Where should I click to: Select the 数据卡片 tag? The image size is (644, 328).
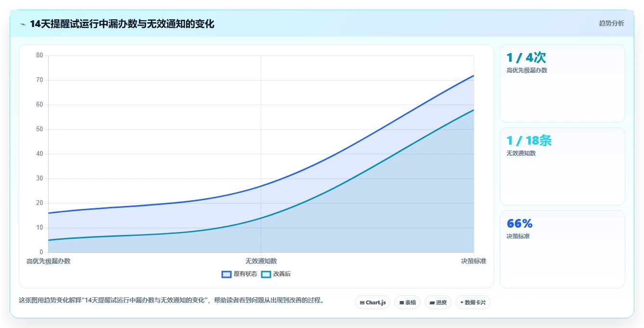tap(473, 302)
